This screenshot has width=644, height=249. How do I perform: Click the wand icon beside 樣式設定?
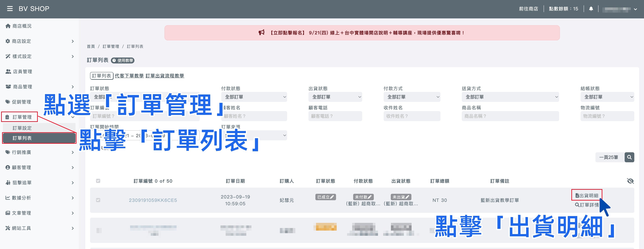tap(8, 57)
